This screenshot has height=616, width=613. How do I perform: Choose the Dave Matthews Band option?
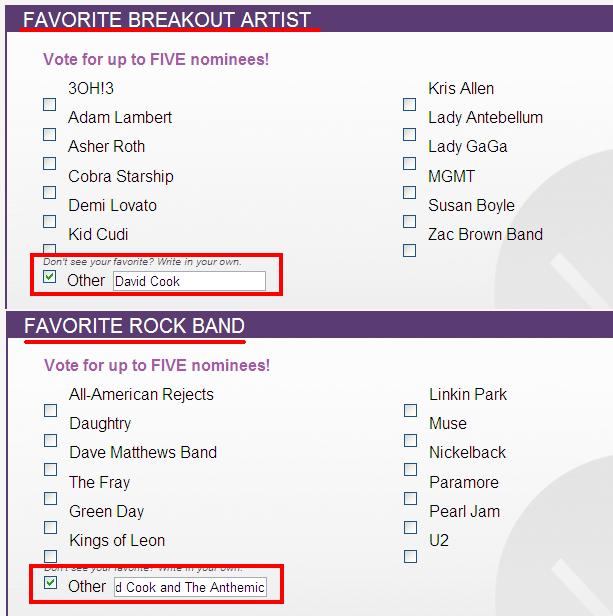50,468
